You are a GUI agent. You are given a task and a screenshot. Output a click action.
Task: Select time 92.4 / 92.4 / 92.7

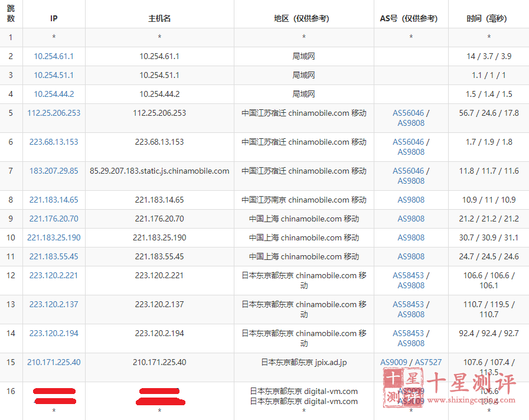coord(488,334)
